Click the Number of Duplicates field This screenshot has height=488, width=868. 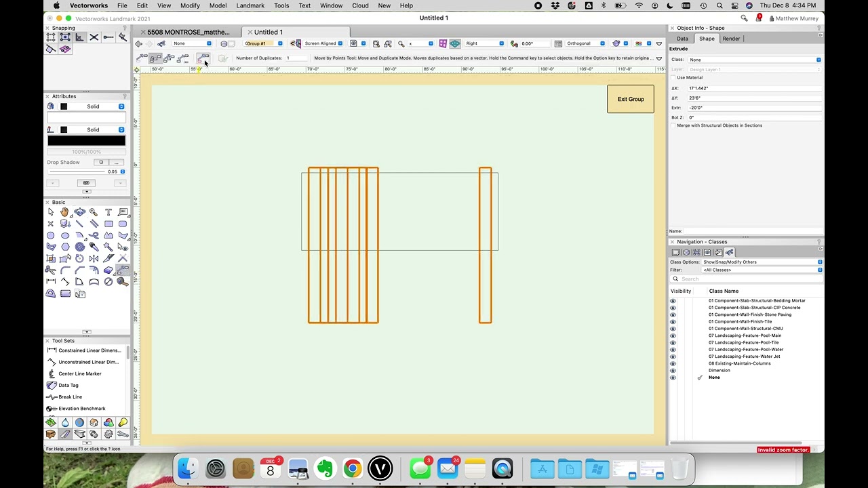pyautogui.click(x=296, y=58)
